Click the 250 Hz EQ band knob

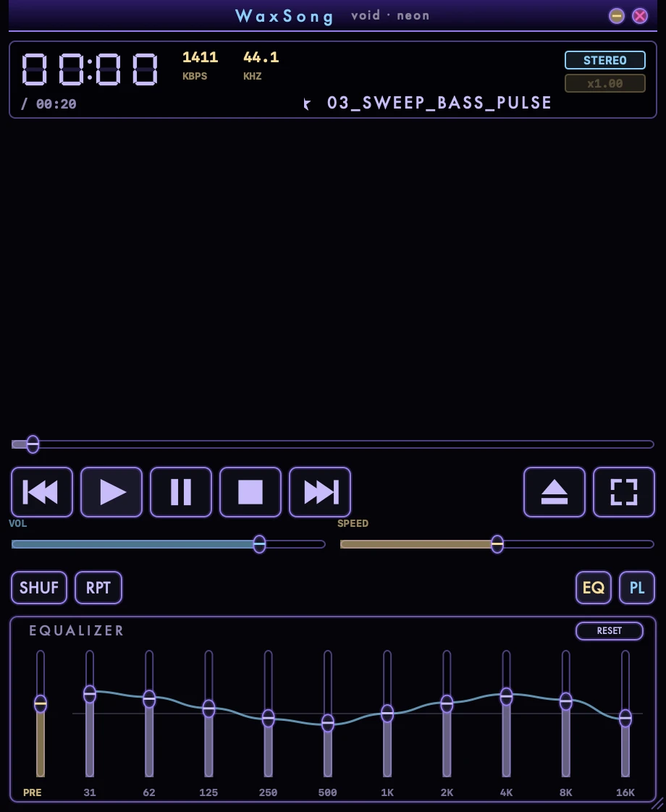coord(269,718)
